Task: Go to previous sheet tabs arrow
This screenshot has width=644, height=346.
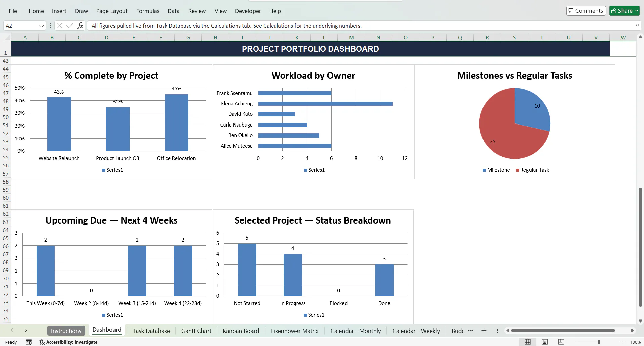Action: tap(12, 330)
